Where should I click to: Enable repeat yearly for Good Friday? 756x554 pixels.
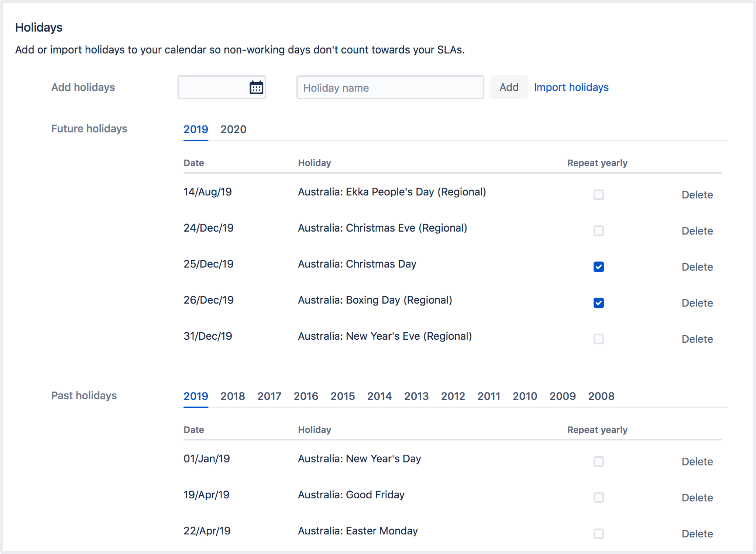click(599, 498)
